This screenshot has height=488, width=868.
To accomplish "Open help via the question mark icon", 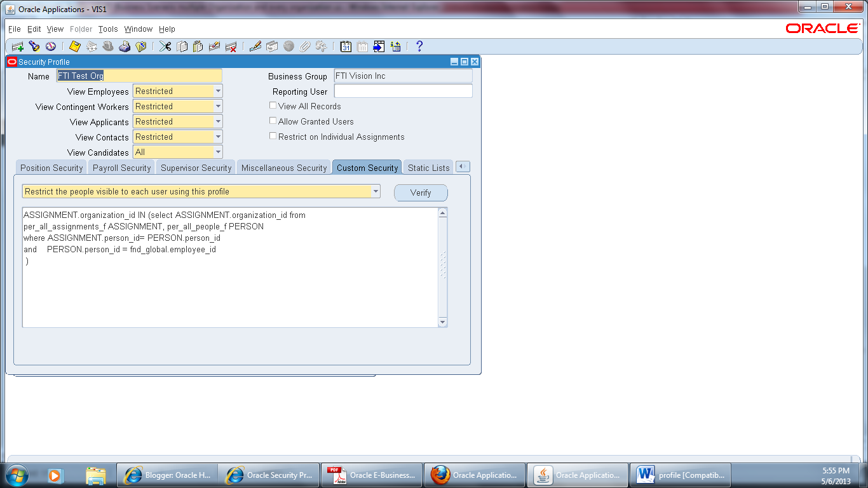I will click(x=417, y=46).
